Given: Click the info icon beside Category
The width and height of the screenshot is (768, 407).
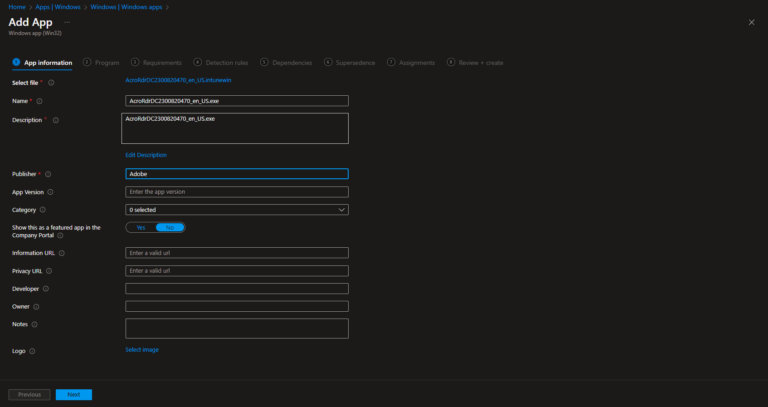Looking at the screenshot, I should pyautogui.click(x=43, y=210).
